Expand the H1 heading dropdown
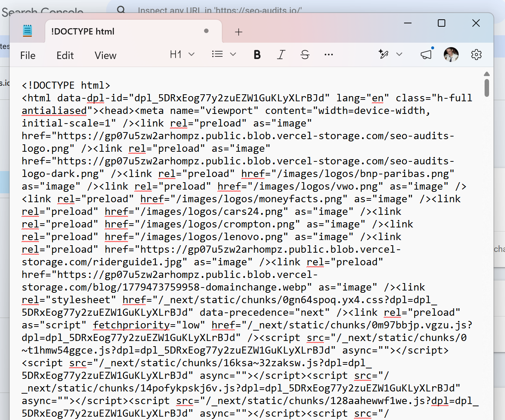This screenshot has height=420, width=505. (x=182, y=55)
